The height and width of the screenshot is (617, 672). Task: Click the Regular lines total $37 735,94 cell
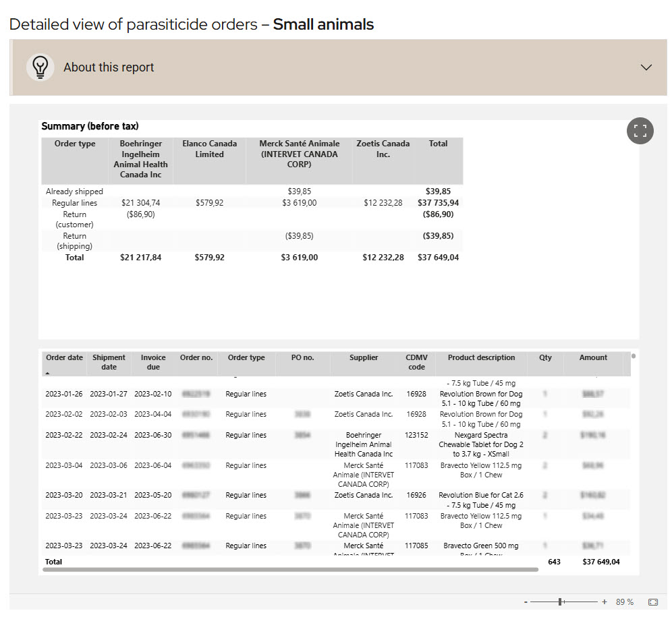pyautogui.click(x=438, y=203)
